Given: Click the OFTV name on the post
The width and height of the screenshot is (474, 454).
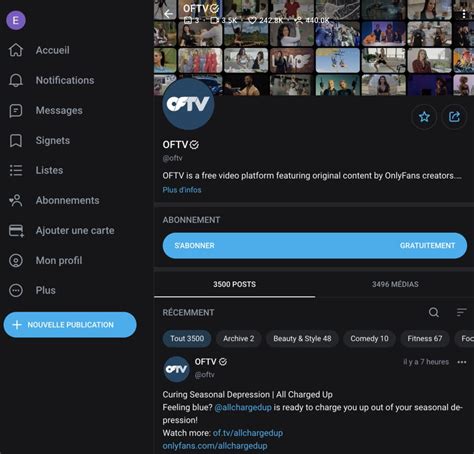Looking at the screenshot, I should [206, 362].
